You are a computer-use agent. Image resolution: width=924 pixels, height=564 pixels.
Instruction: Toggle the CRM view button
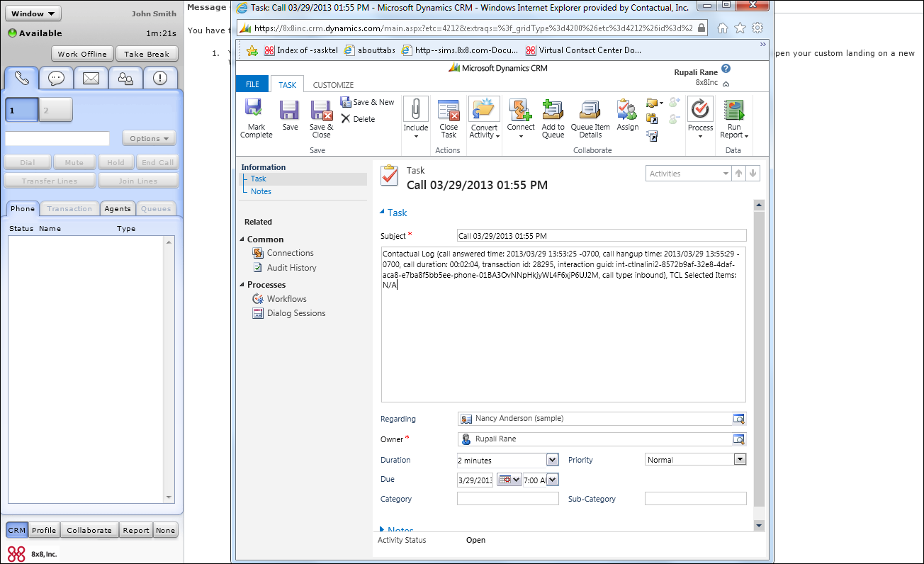pyautogui.click(x=17, y=530)
